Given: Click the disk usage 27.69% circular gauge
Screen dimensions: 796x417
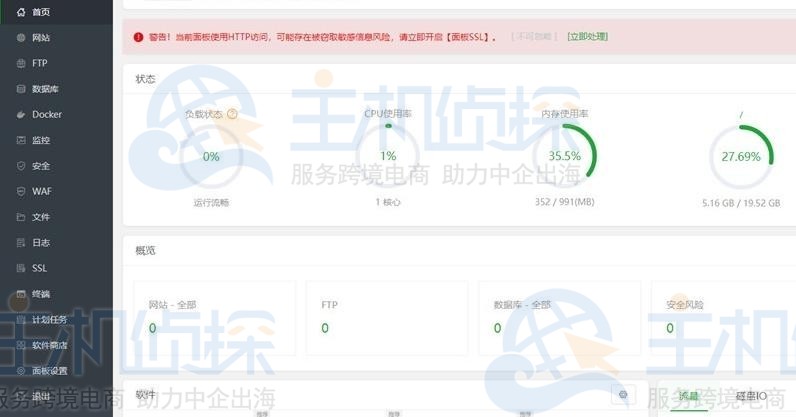Looking at the screenshot, I should tap(741, 157).
